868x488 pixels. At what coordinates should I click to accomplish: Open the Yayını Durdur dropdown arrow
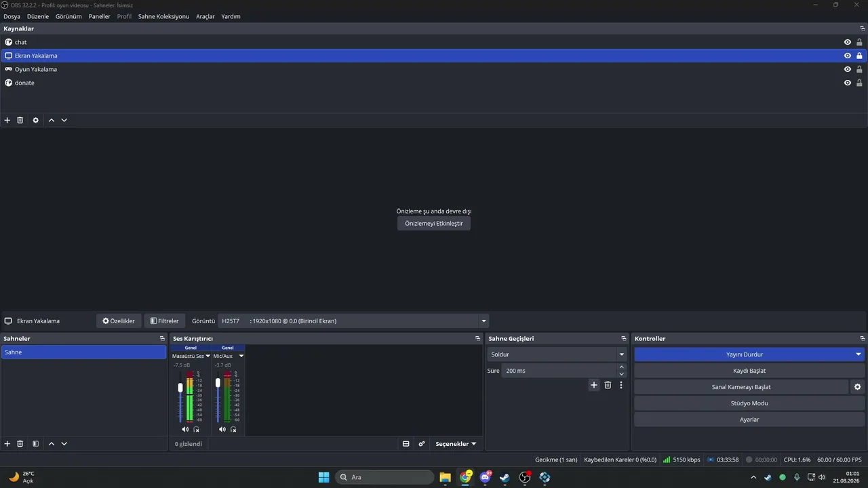[x=859, y=354]
